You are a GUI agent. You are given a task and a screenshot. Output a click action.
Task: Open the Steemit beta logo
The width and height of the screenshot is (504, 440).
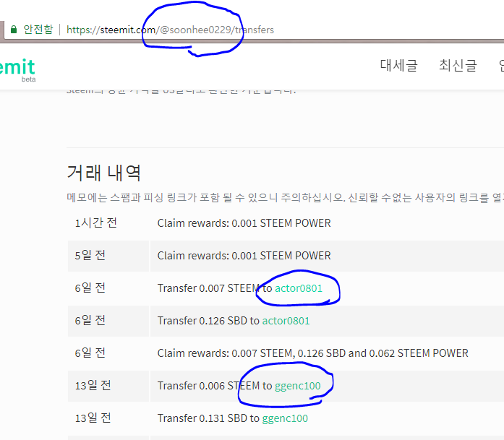click(x=17, y=69)
